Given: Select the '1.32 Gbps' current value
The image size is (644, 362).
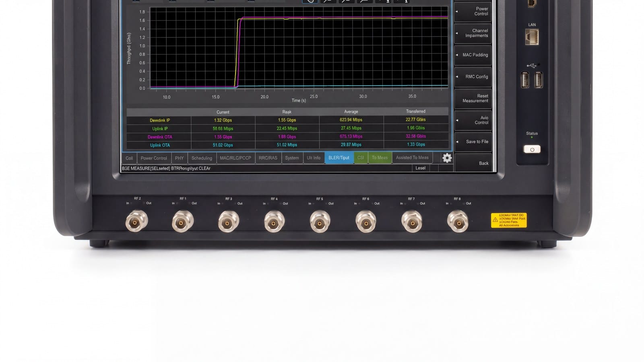Looking at the screenshot, I should point(223,120).
